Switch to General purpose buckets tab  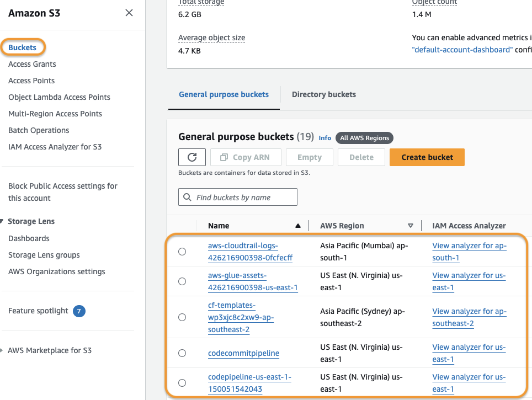click(x=224, y=94)
